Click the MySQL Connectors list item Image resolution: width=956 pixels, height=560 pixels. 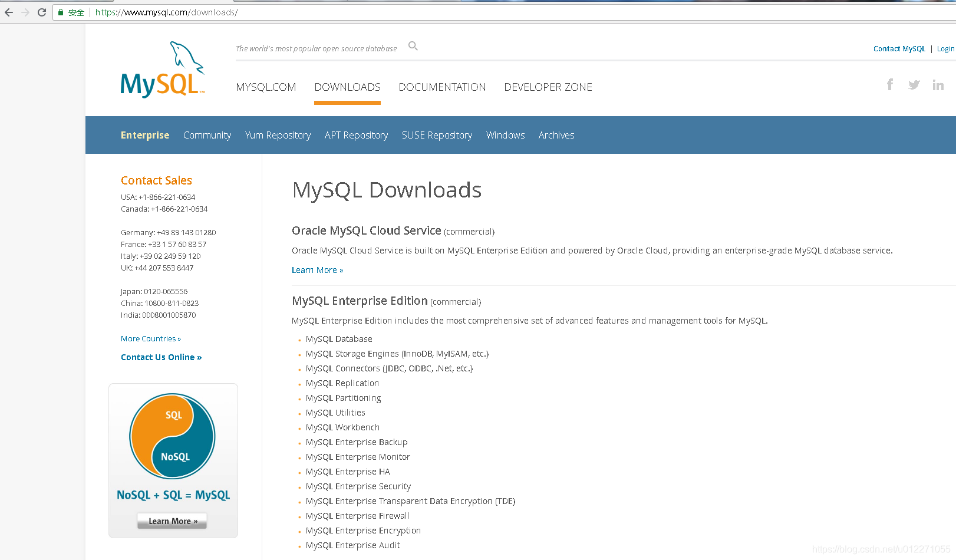tap(389, 368)
